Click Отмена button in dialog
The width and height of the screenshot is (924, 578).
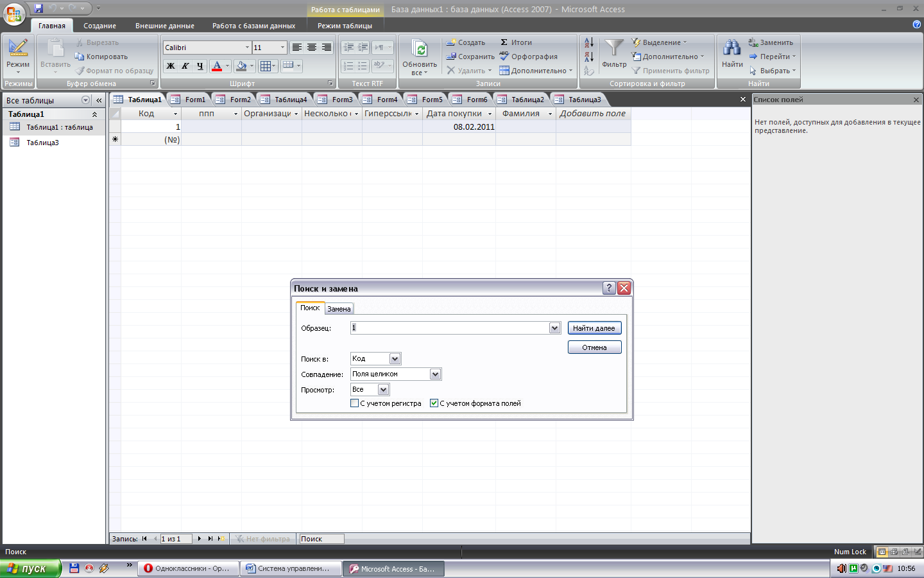(594, 347)
